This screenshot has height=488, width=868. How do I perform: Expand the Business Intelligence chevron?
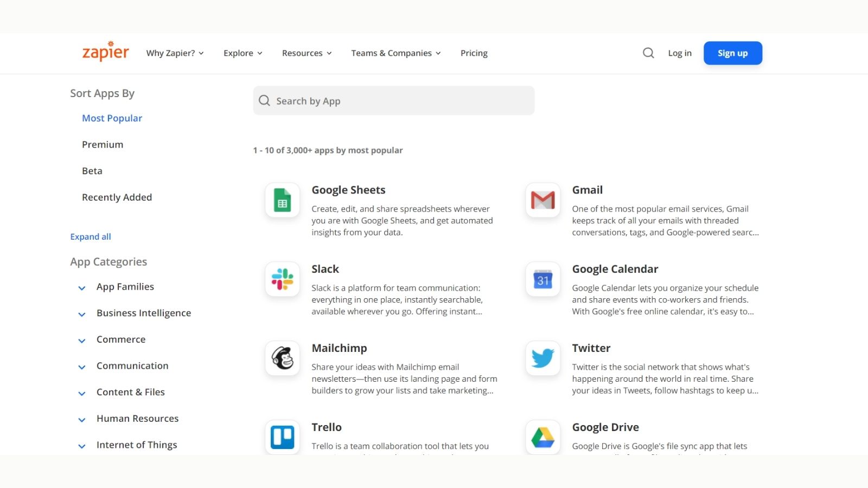82,314
